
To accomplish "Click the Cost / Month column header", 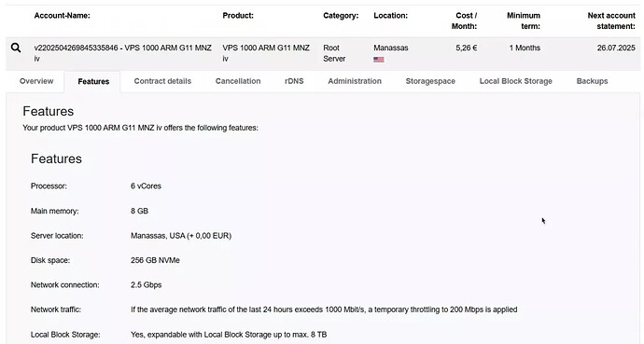I will (x=464, y=21).
